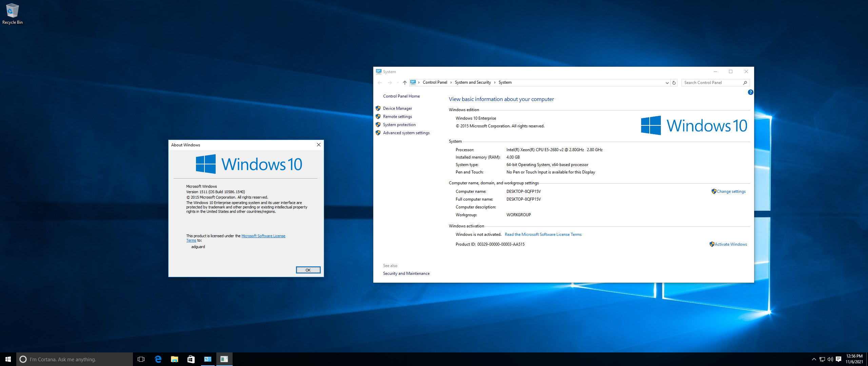The width and height of the screenshot is (868, 366).
Task: Expand the chevron before Control Panel breadcrumb
Action: click(419, 82)
